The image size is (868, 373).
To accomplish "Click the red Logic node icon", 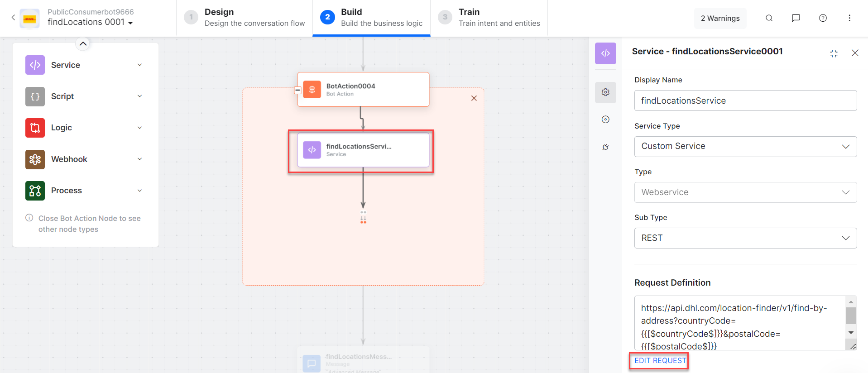I will click(35, 128).
